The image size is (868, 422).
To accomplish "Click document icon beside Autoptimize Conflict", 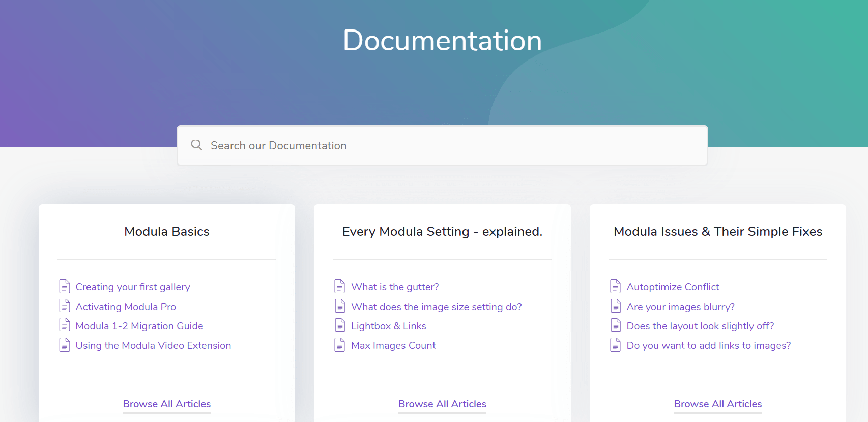I will 616,286.
